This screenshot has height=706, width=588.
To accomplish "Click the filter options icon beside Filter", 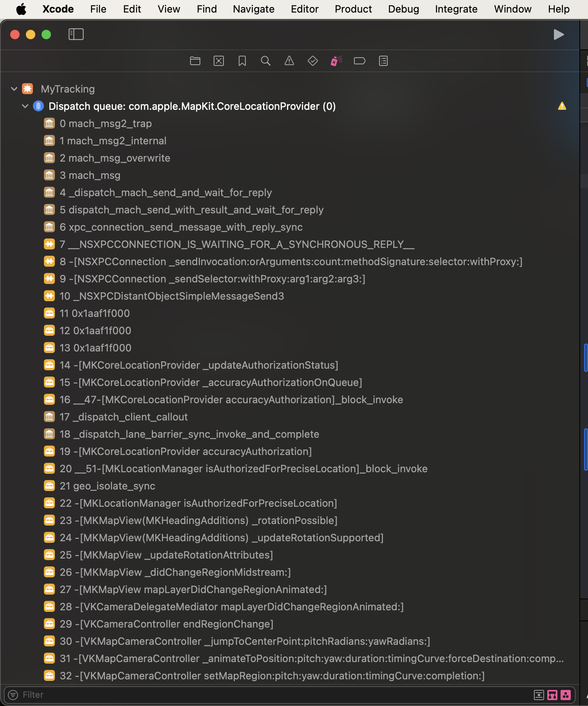I will click(13, 695).
